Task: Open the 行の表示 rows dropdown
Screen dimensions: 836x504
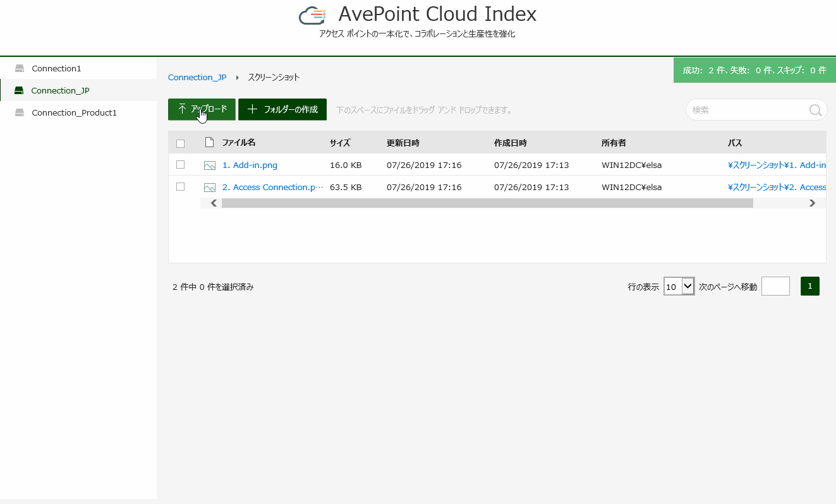Action: [679, 287]
